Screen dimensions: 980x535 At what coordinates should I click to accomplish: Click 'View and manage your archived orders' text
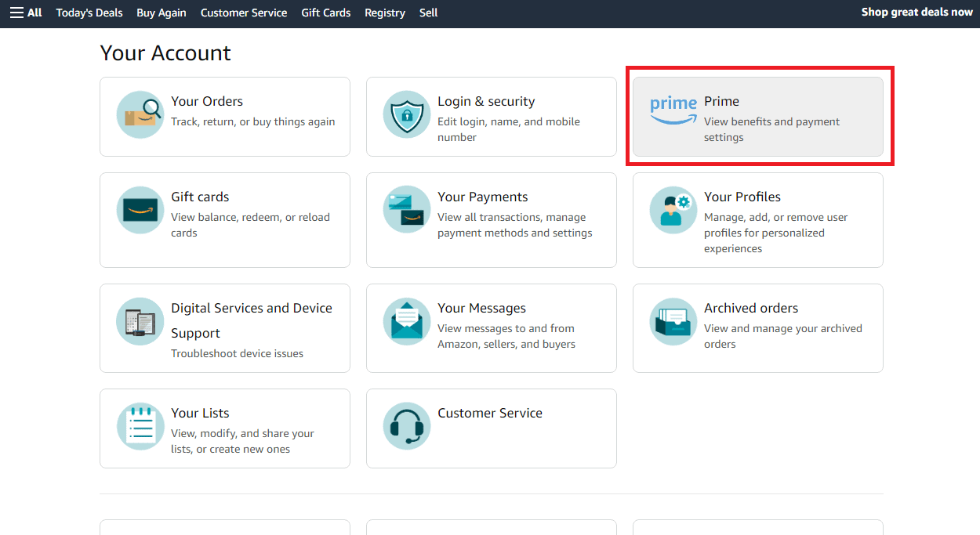(783, 336)
